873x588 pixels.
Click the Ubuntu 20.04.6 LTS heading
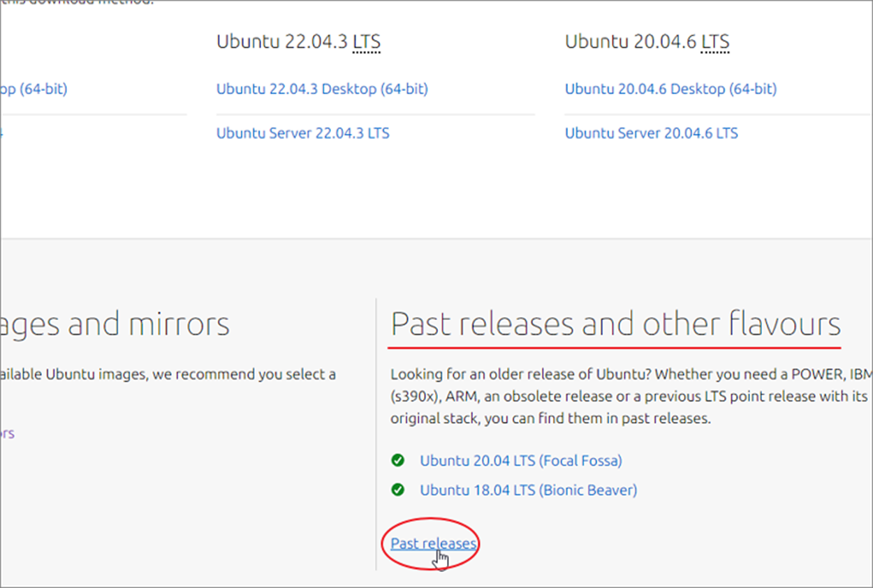coord(647,42)
